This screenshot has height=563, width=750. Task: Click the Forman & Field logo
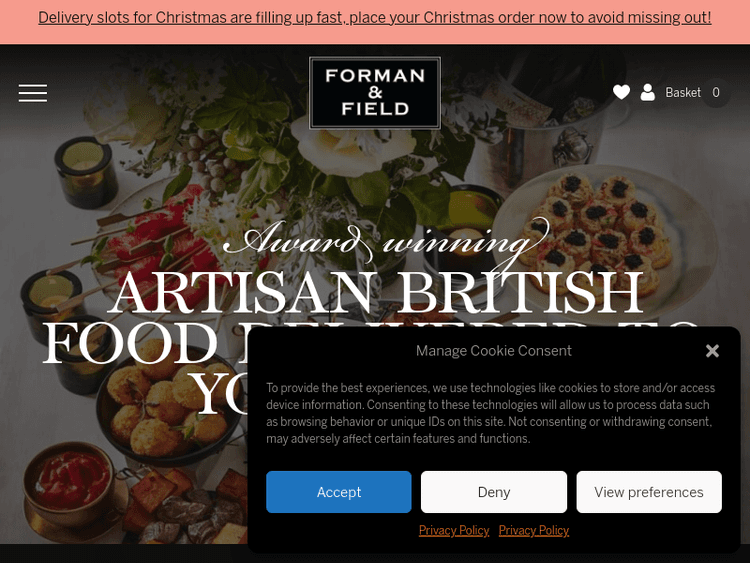tap(375, 93)
